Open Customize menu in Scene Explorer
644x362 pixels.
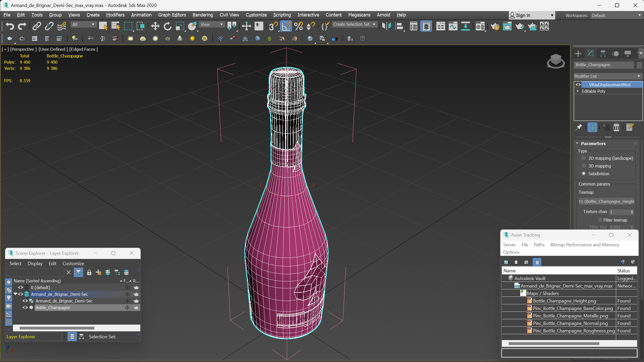click(73, 263)
